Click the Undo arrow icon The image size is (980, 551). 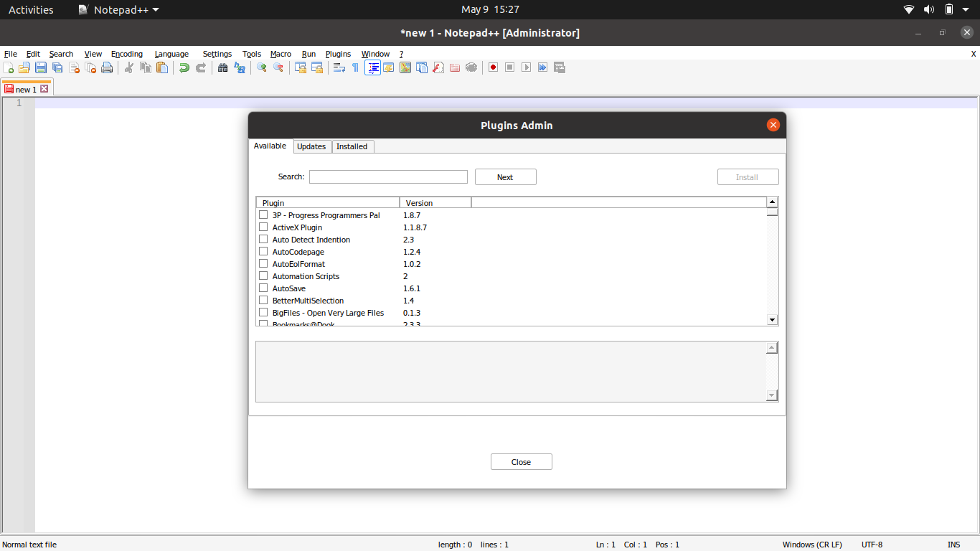184,67
